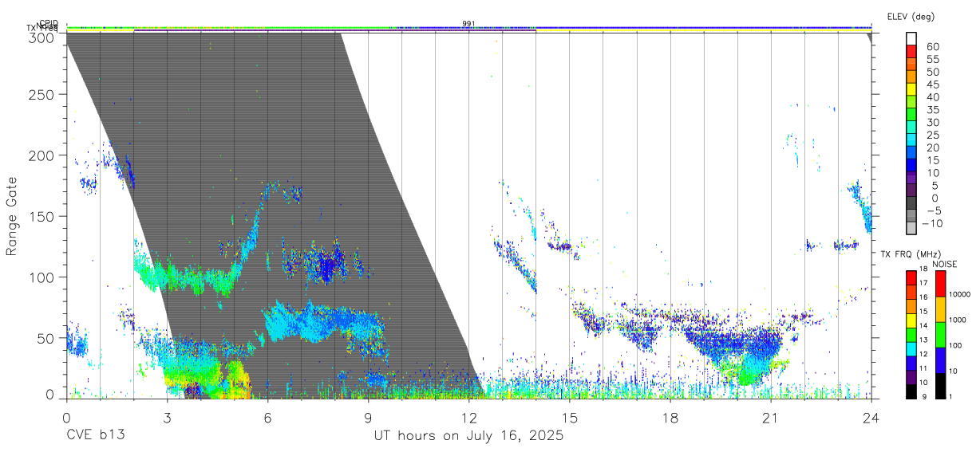Click the 'NOISE' legend title
The width and height of the screenshot is (980, 452).
tap(945, 263)
